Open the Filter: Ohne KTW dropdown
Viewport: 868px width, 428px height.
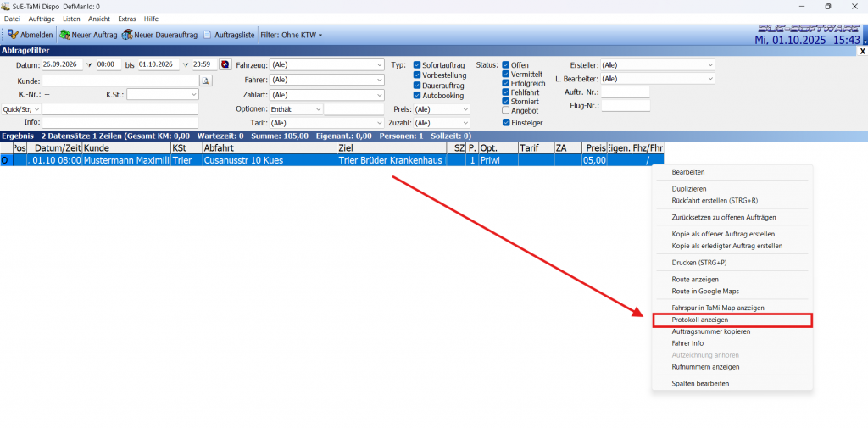[291, 35]
